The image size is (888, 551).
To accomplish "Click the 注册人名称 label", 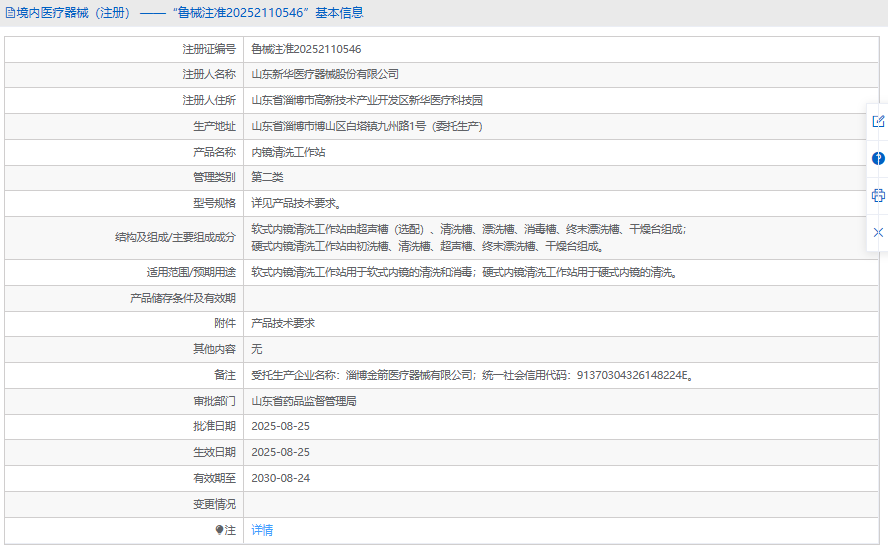I will pyautogui.click(x=209, y=74).
